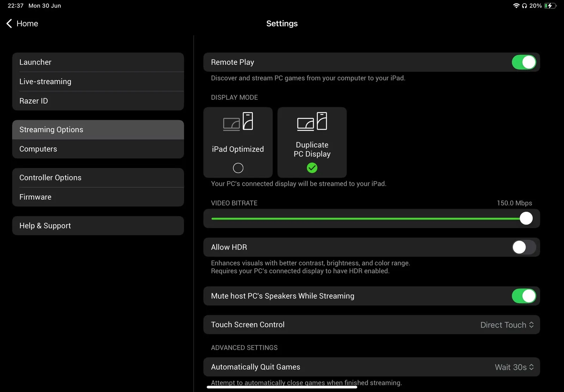Open the Razer ID page
Viewport: 564px width, 392px height.
point(98,101)
